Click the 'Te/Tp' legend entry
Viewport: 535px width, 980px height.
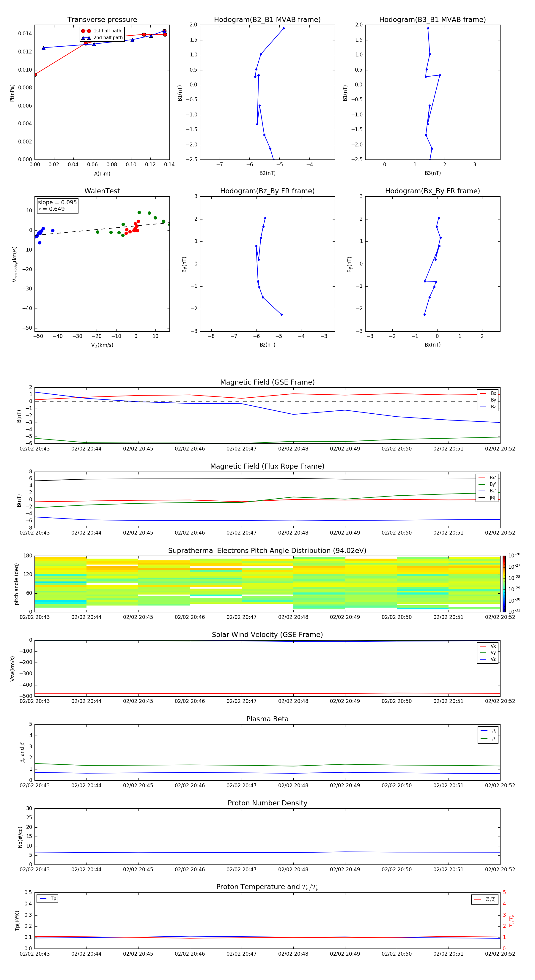pos(485,899)
